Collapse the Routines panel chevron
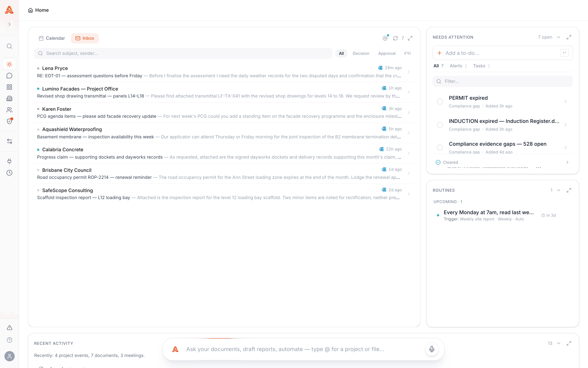The height and width of the screenshot is (368, 588). click(x=559, y=190)
